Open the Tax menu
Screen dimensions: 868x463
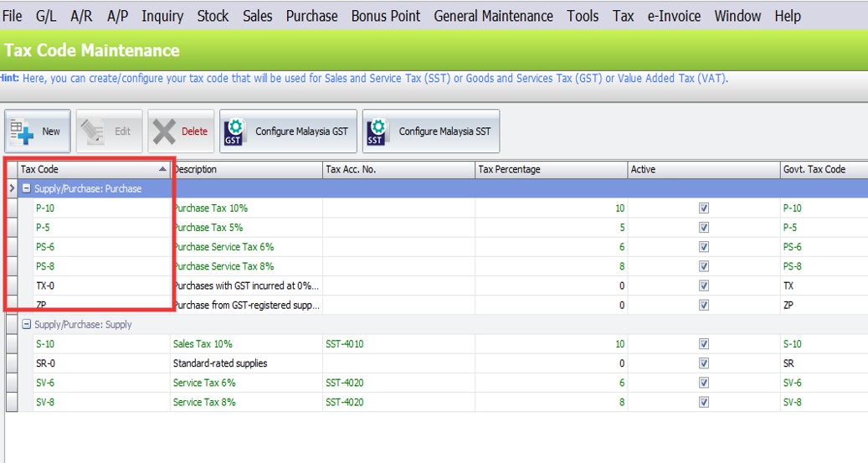[623, 16]
